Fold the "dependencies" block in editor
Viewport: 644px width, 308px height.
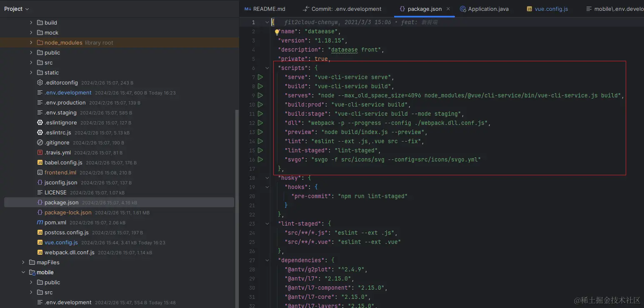(267, 260)
